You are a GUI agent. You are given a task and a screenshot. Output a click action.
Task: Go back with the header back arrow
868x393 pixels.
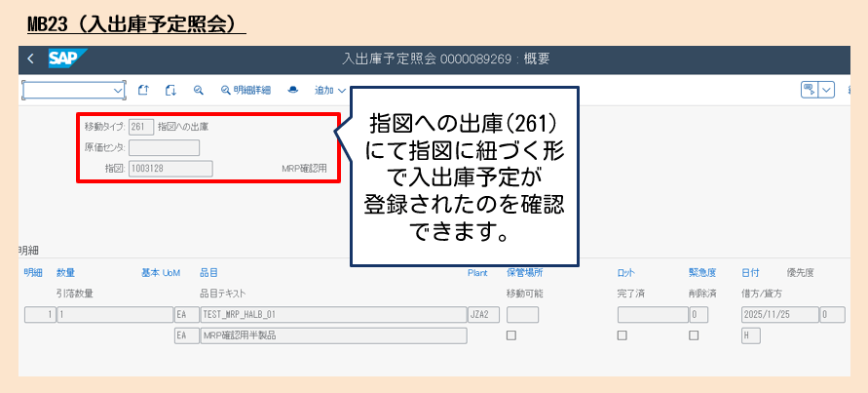click(30, 59)
